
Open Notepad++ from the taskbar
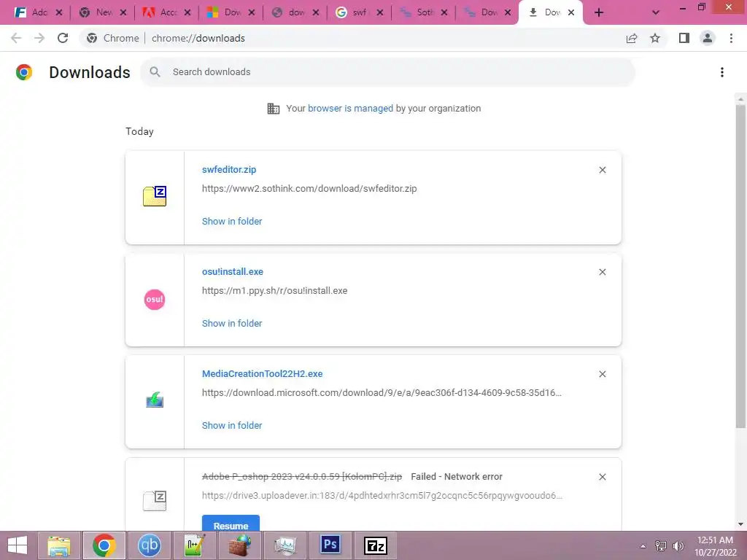point(194,545)
